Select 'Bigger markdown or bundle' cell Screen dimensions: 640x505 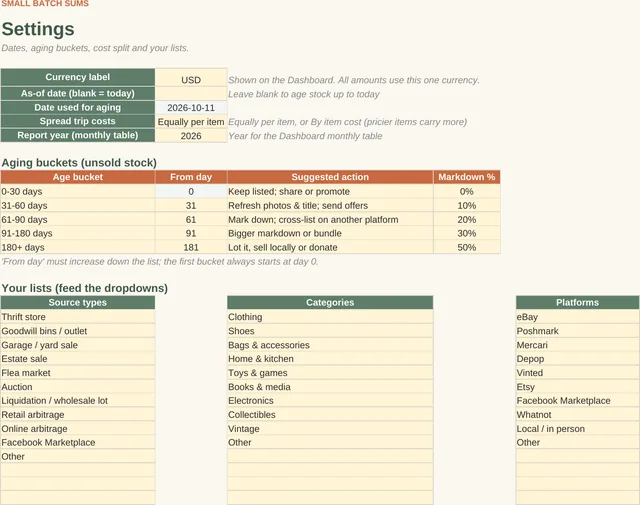pyautogui.click(x=330, y=233)
